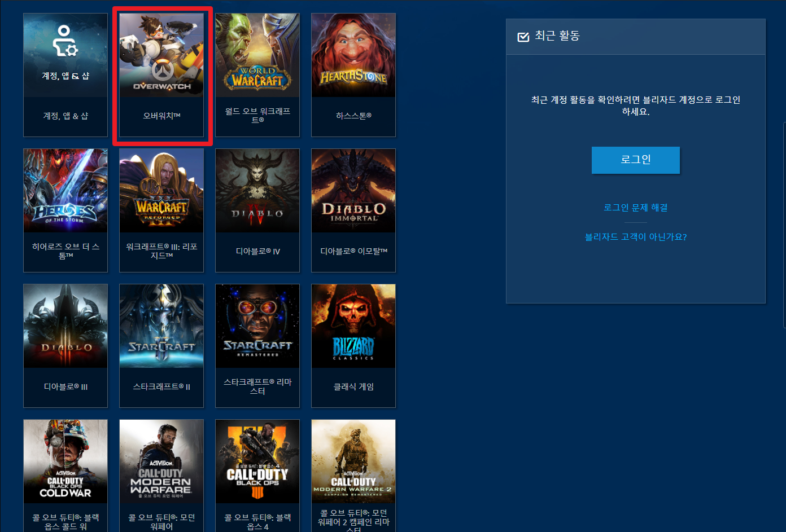Open the 클래식 게임 label

353,386
